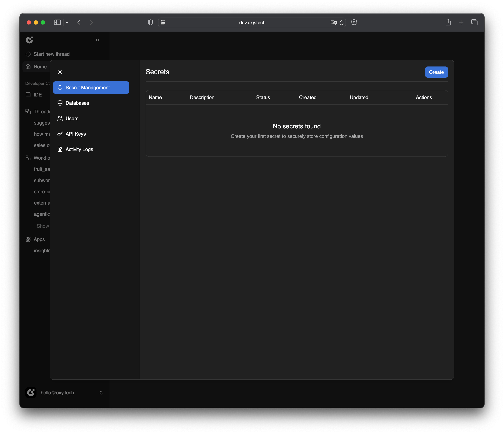Viewport: 504px width, 434px height.
Task: Click the Oxy logo in sidebar header
Action: tap(29, 40)
